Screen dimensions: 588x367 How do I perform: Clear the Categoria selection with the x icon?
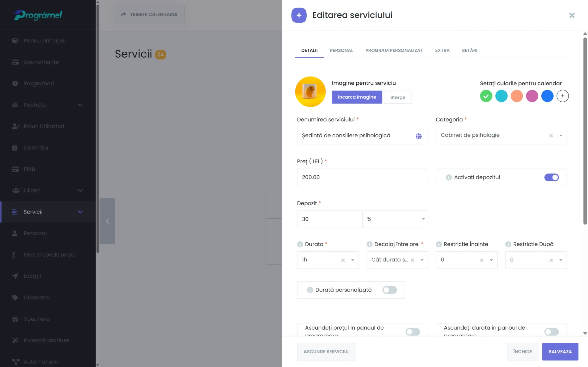[x=551, y=136]
